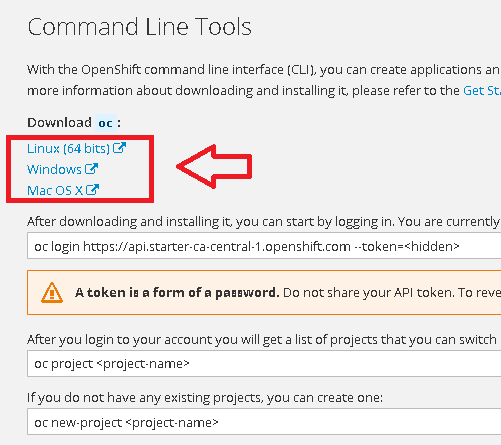Open the Mac OS X download link
Image resolution: width=501 pixels, height=445 pixels.
point(55,190)
